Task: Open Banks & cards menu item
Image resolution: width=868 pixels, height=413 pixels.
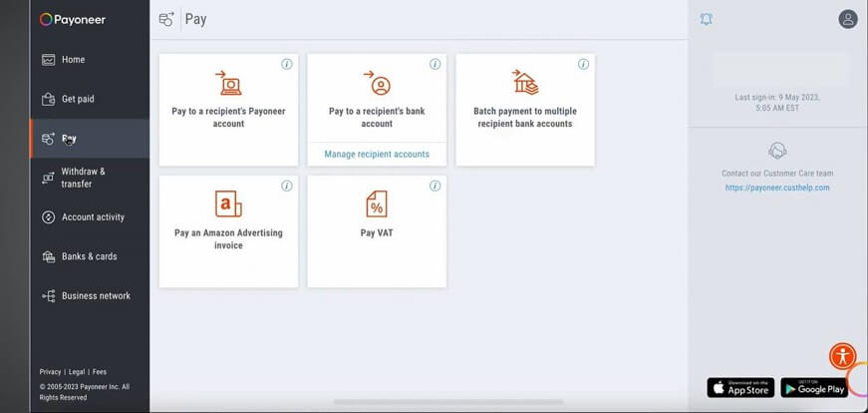Action: (90, 256)
